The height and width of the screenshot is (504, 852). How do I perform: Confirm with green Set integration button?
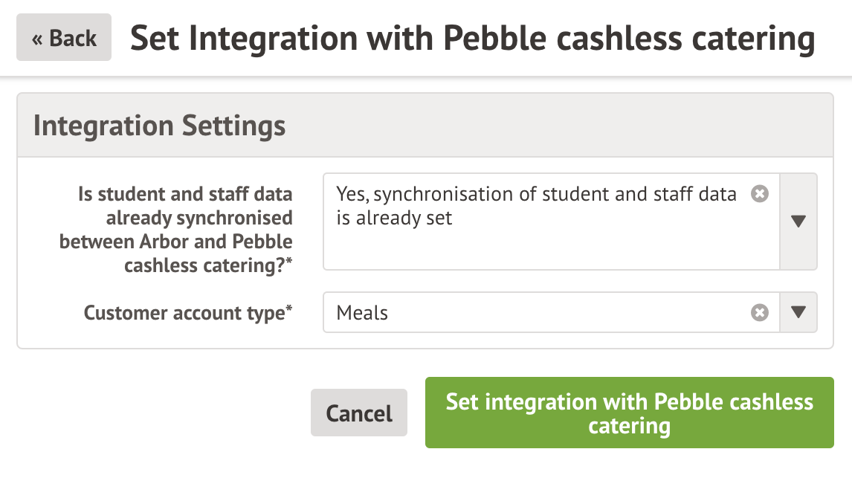coord(629,413)
